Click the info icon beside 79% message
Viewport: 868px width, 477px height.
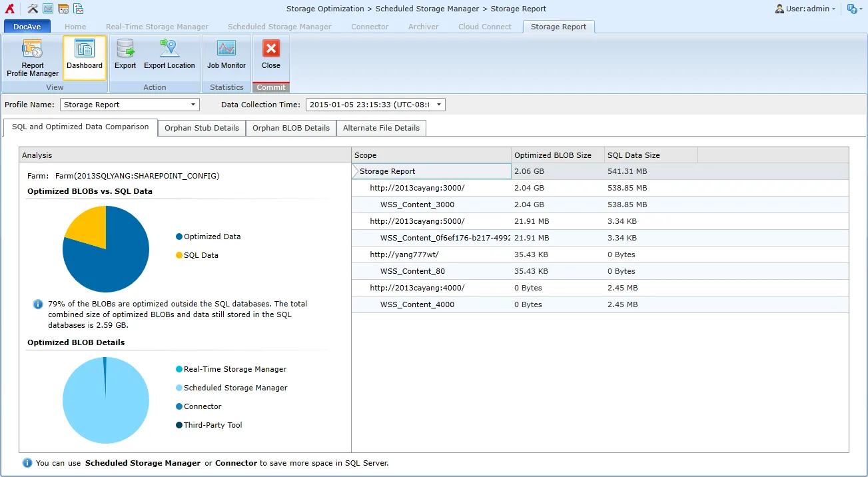(39, 304)
